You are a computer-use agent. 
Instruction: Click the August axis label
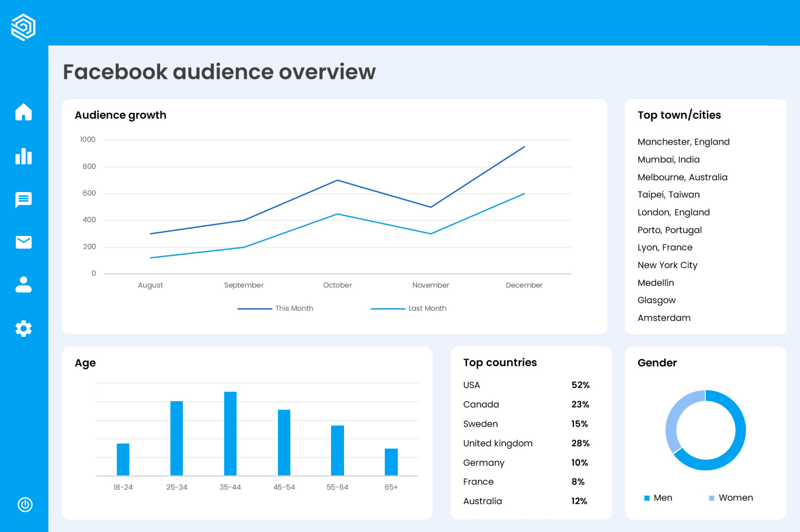click(151, 285)
